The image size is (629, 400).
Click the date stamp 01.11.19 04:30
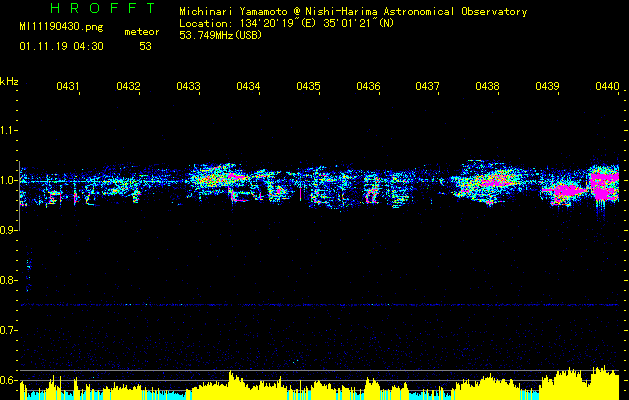click(x=61, y=47)
